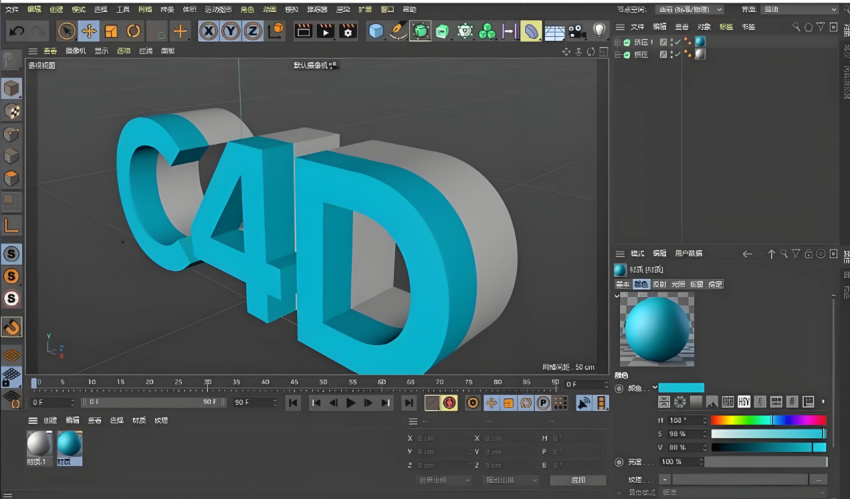Click the red Record Active Objects button
Image resolution: width=850 pixels, height=499 pixels.
tap(449, 403)
